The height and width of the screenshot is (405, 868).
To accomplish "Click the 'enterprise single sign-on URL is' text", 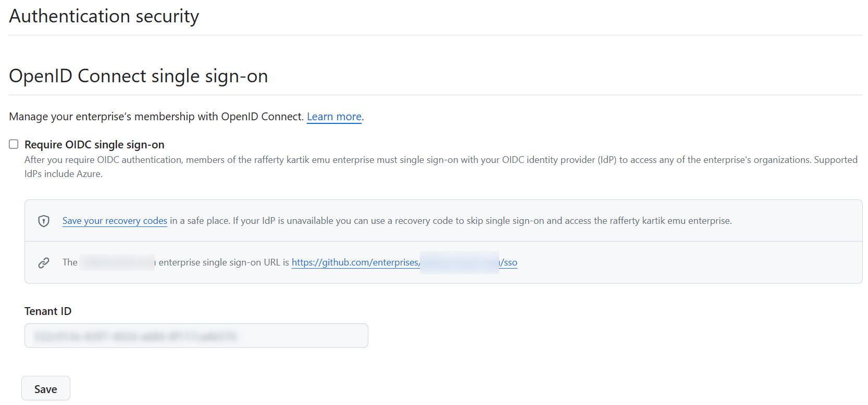I will 224,262.
